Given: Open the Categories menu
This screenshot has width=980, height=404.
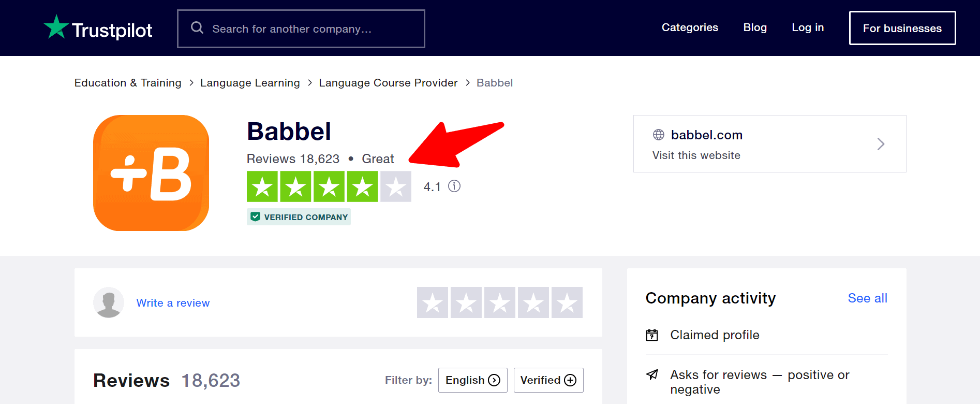Looking at the screenshot, I should click(690, 27).
